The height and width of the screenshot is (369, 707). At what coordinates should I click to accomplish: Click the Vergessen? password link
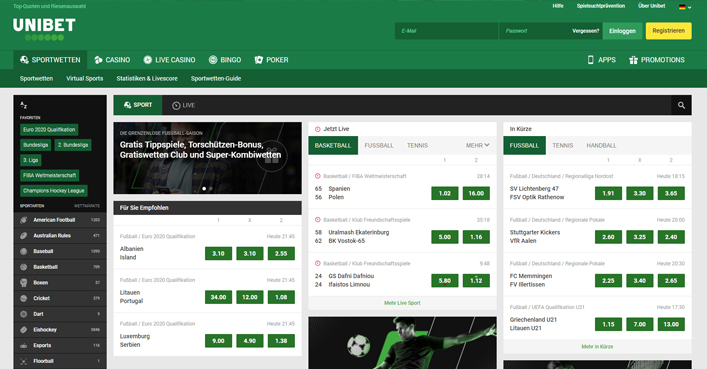[585, 31]
